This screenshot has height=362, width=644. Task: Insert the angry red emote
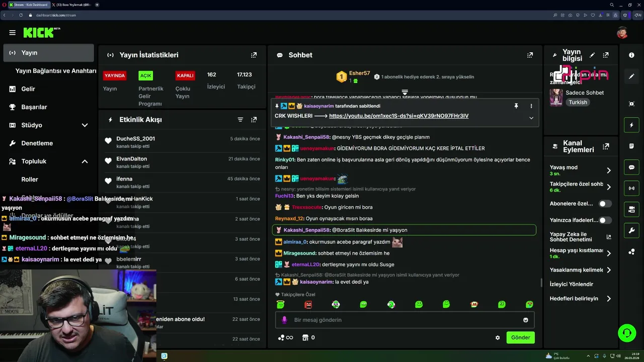[x=308, y=304]
